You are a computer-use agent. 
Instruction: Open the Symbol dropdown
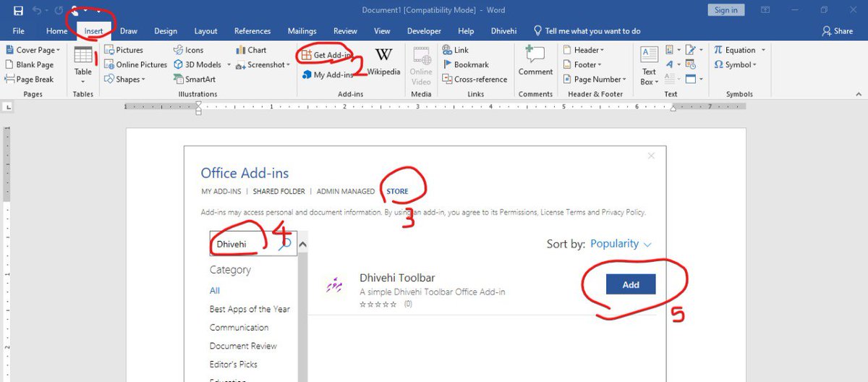coord(735,64)
